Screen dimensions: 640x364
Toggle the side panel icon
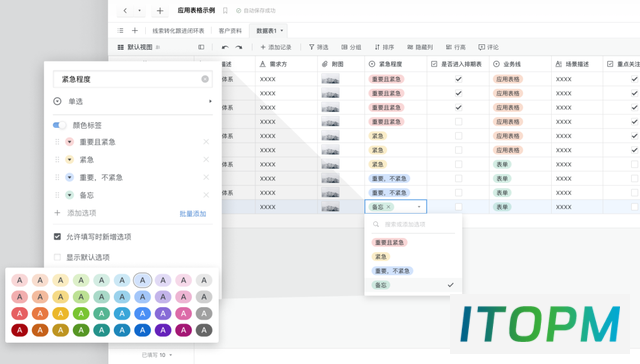click(x=201, y=47)
